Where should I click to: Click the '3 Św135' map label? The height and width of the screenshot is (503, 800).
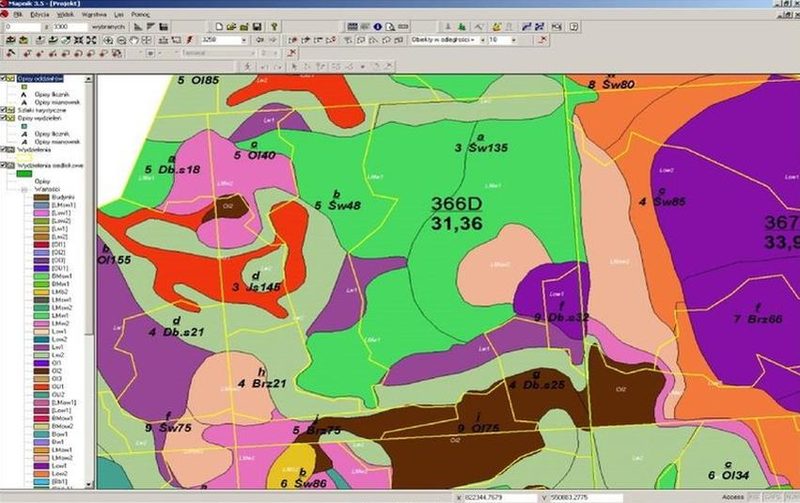coord(481,148)
